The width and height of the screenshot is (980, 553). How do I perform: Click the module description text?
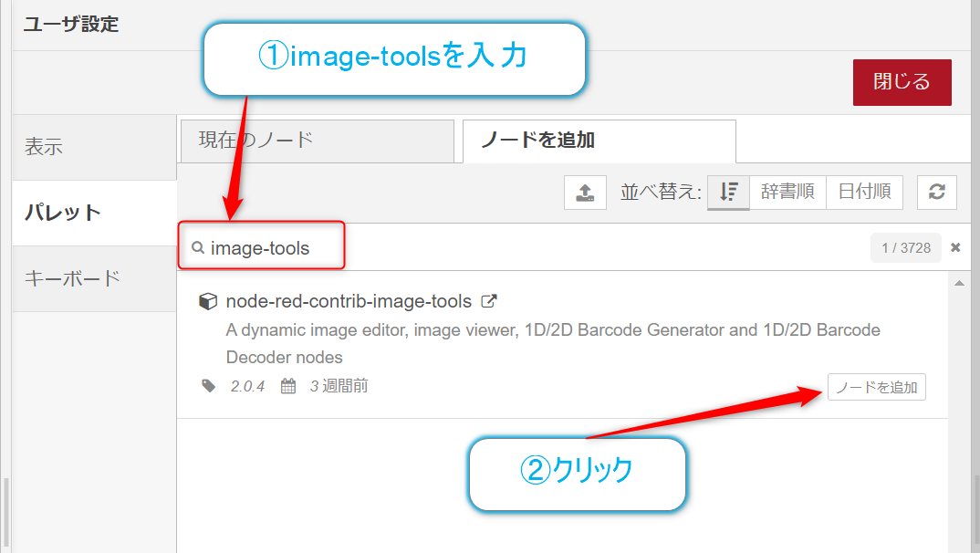pos(552,344)
